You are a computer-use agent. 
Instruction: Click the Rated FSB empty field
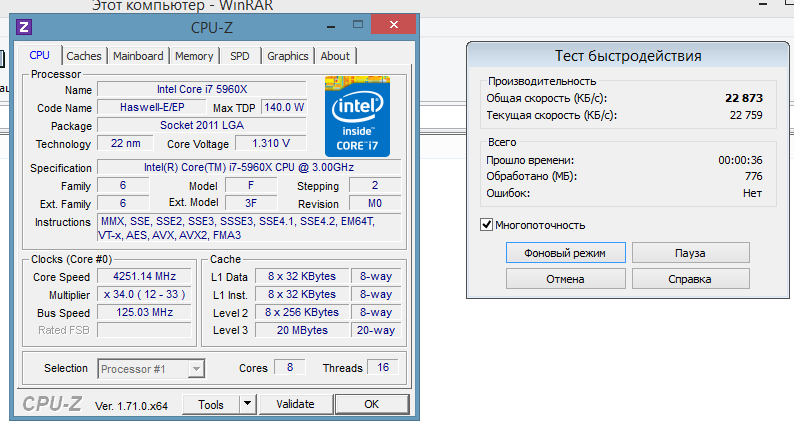[x=144, y=330]
